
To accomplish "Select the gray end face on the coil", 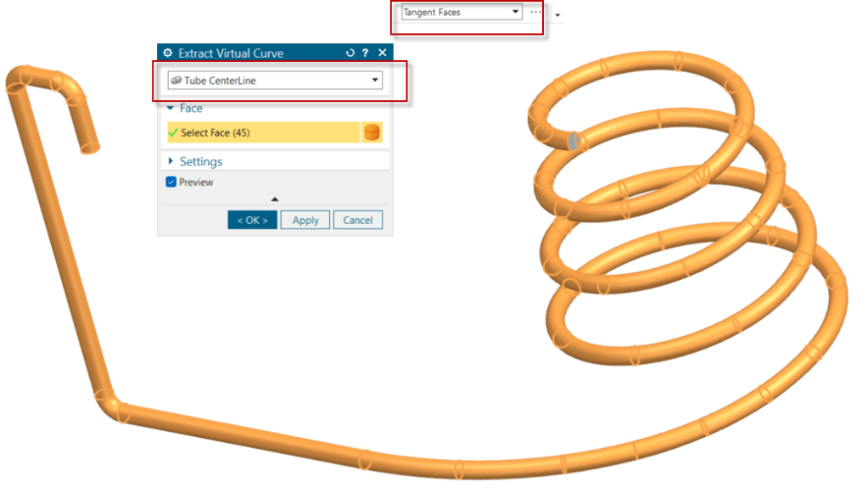I will pyautogui.click(x=574, y=142).
